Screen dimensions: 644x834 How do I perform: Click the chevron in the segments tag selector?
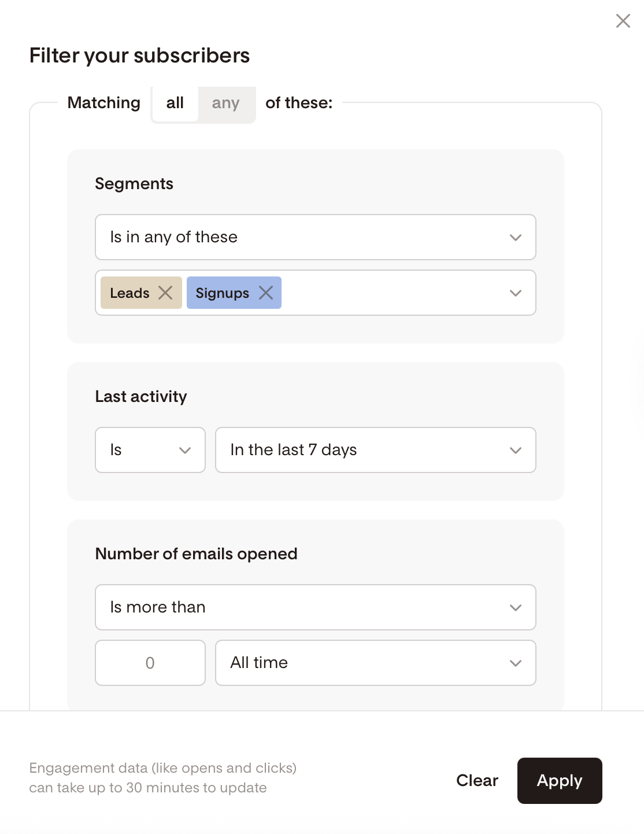516,293
